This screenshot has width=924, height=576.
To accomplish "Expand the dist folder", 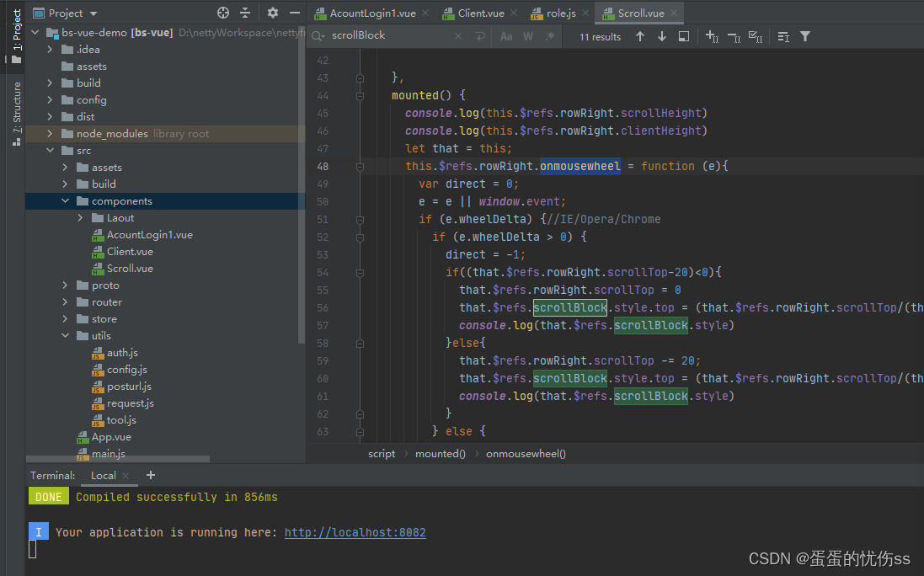I will (x=50, y=116).
